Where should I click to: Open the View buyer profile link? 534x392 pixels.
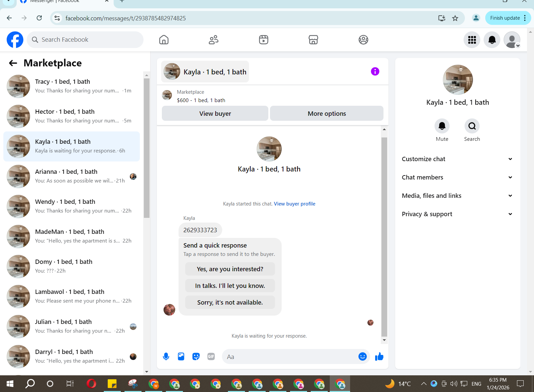coord(294,204)
